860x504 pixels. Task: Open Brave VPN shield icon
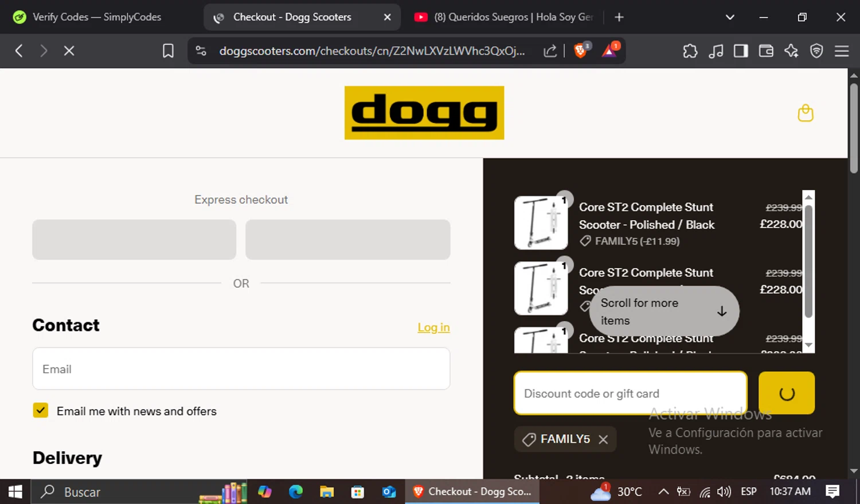click(x=816, y=51)
